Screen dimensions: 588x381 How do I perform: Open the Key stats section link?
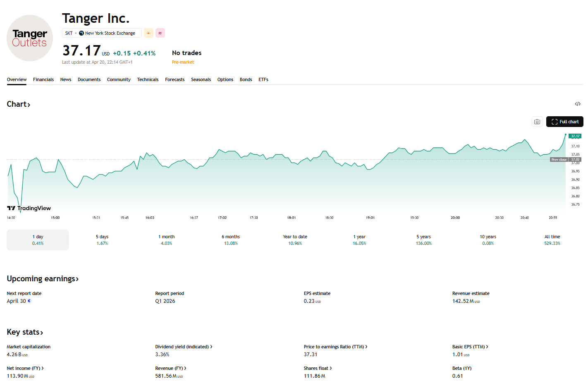(x=25, y=332)
